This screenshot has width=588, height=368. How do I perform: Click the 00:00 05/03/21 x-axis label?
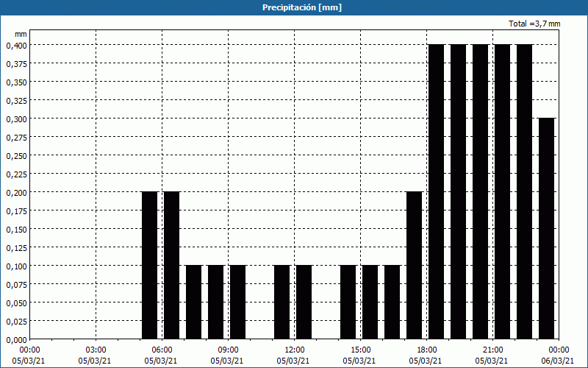coord(29,355)
